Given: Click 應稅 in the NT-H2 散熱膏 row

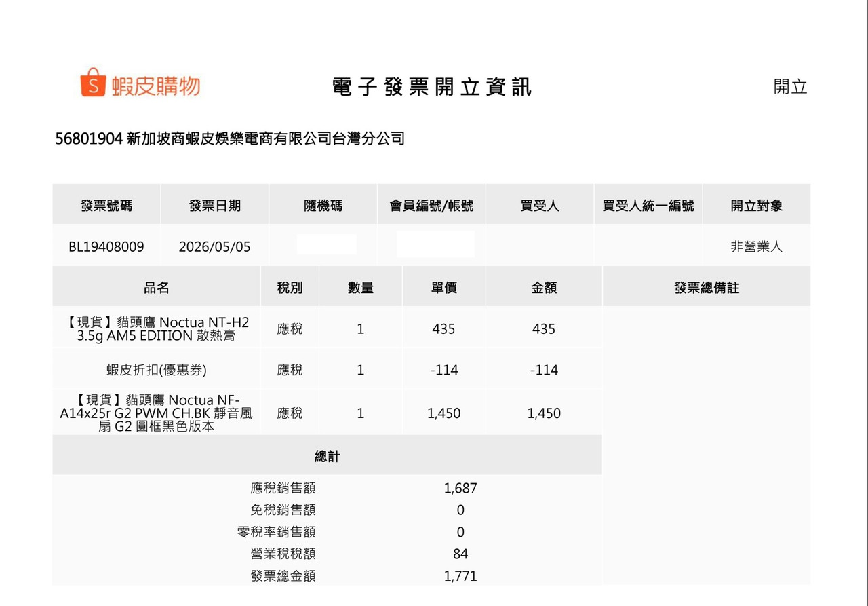Looking at the screenshot, I should point(290,329).
